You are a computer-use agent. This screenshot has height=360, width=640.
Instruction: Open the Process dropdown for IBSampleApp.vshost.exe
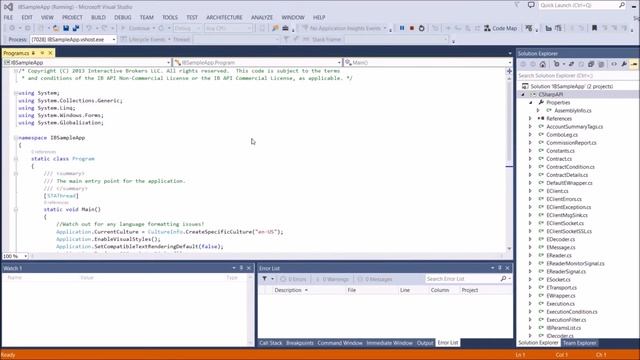114,40
